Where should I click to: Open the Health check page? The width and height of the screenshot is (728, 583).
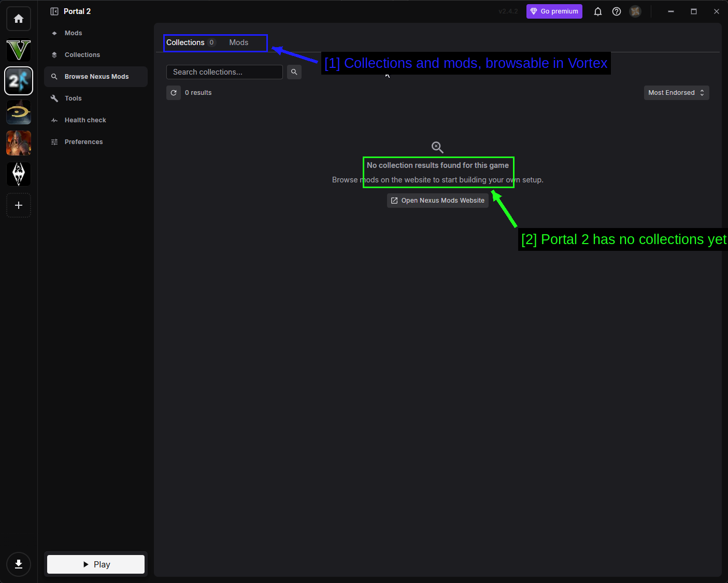(x=96, y=120)
